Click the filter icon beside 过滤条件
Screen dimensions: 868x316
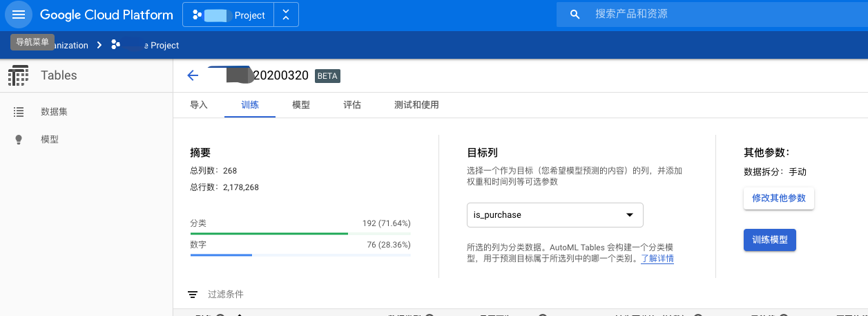pyautogui.click(x=193, y=295)
